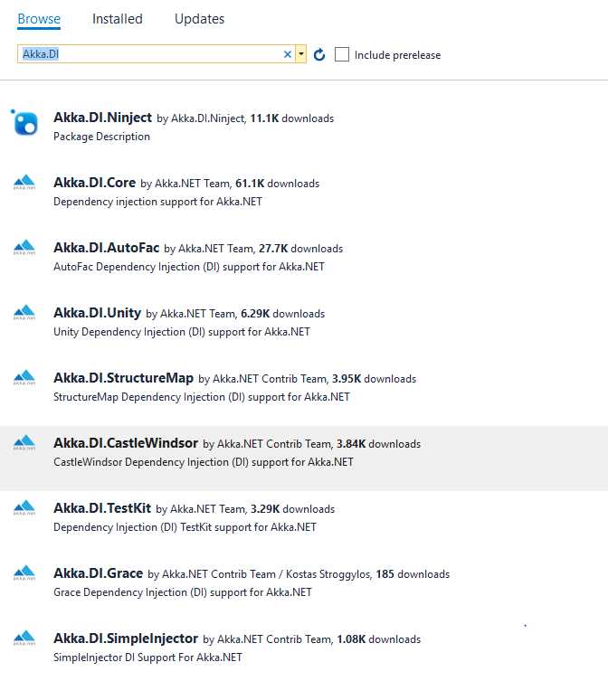Select the Akka.DI.AutoFac package title

[x=107, y=248]
